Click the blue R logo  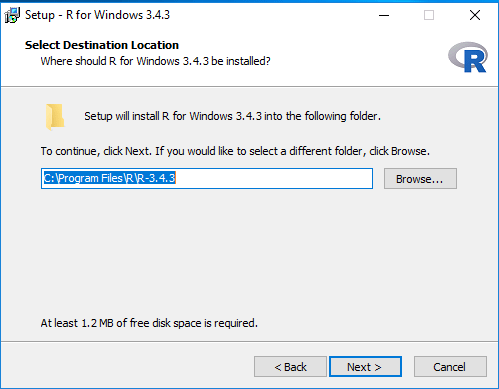(x=468, y=57)
